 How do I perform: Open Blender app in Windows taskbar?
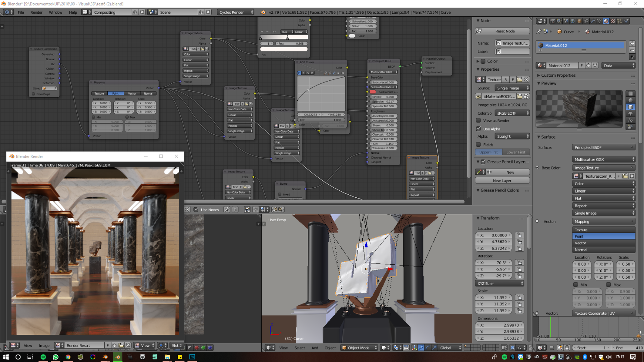(x=117, y=357)
